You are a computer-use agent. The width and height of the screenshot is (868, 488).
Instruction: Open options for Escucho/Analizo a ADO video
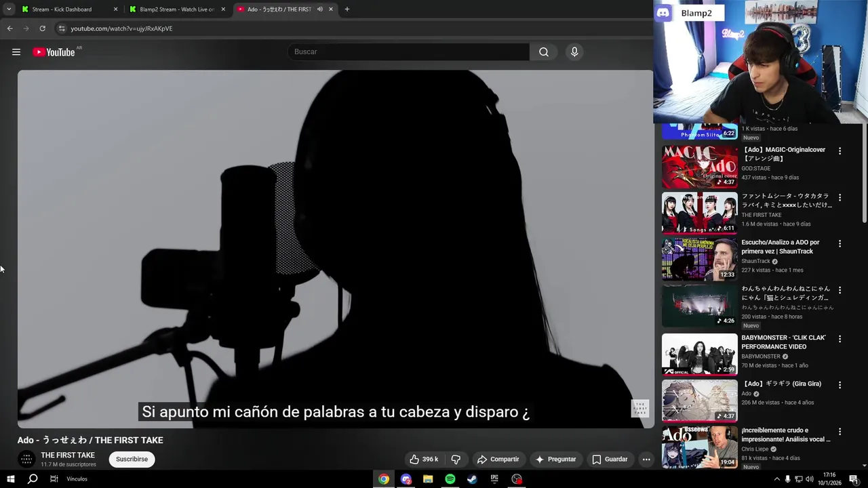point(840,243)
